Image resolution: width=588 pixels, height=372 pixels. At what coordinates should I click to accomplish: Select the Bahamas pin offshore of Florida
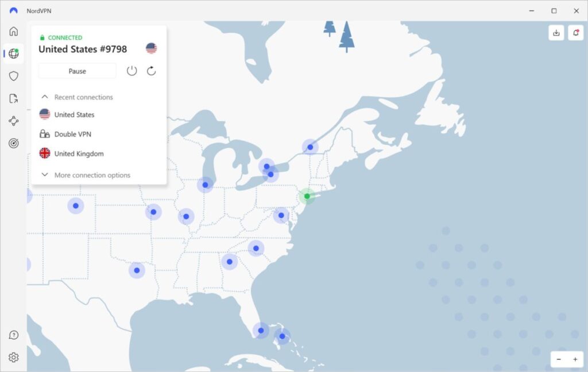282,336
